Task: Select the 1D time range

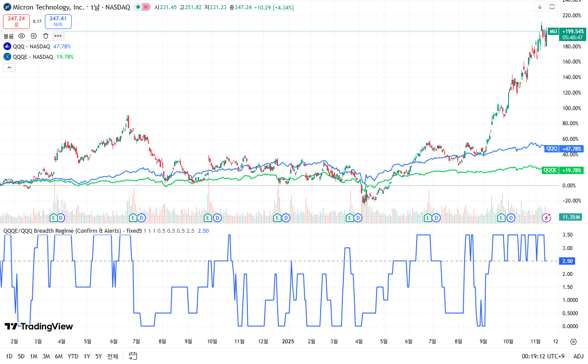Action: [9, 356]
